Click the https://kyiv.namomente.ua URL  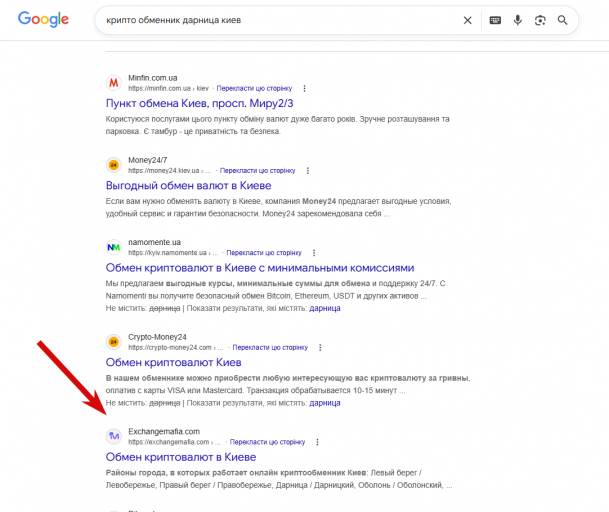pyautogui.click(x=173, y=253)
